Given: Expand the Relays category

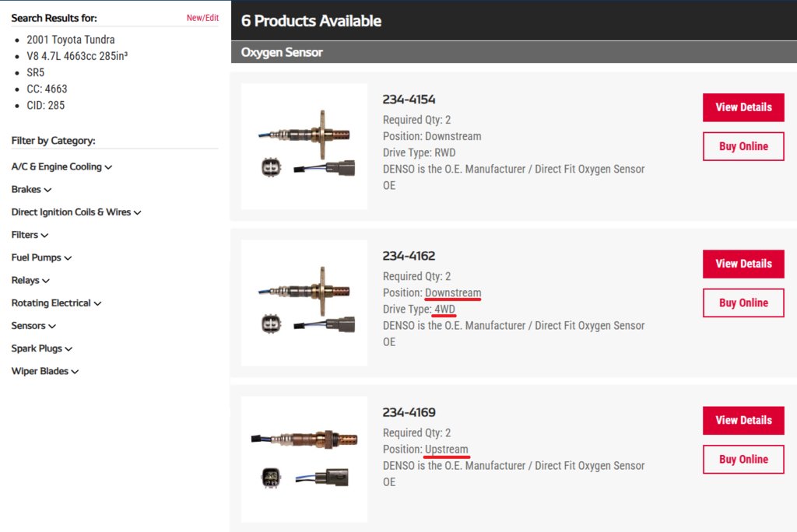Looking at the screenshot, I should 30,281.
